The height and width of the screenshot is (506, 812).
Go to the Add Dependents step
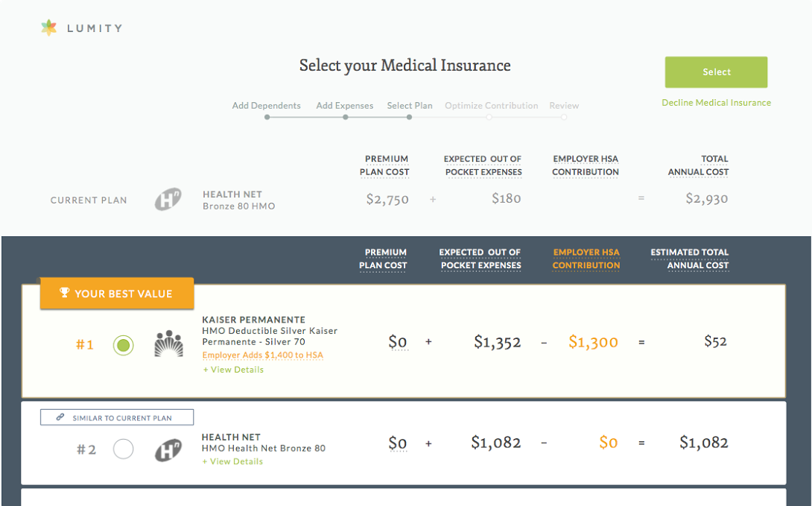[266, 106]
